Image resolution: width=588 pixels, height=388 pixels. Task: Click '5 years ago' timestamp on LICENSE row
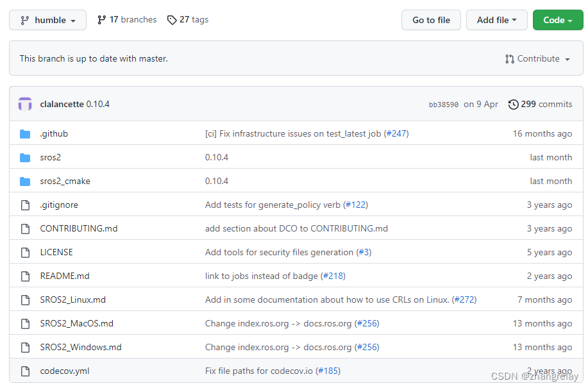click(550, 252)
